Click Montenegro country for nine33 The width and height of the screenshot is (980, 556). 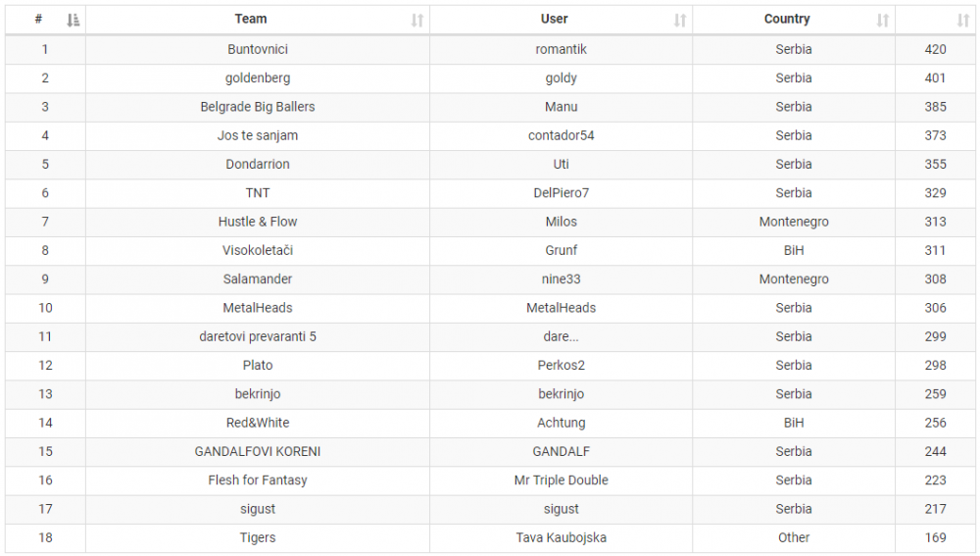794,279
